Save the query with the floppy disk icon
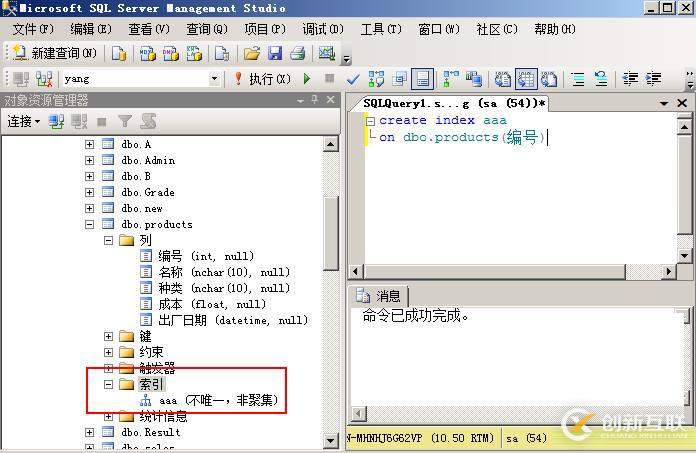 coord(275,54)
